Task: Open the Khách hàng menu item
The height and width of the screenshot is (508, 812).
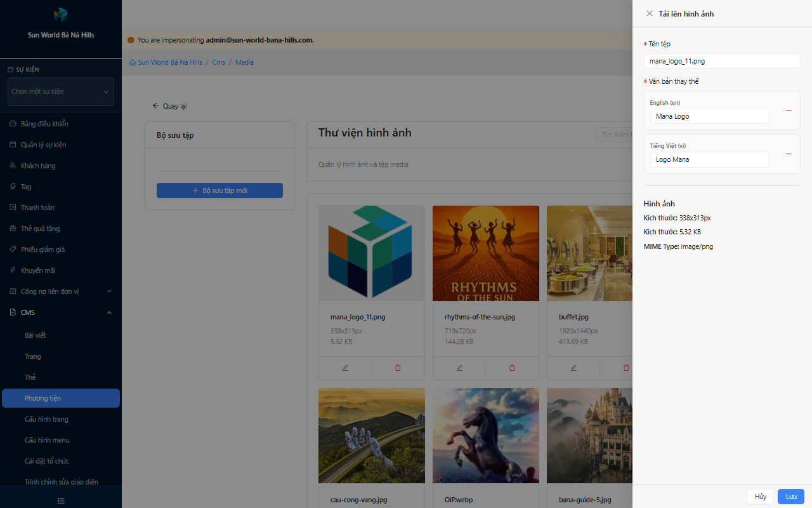Action: coord(61,166)
